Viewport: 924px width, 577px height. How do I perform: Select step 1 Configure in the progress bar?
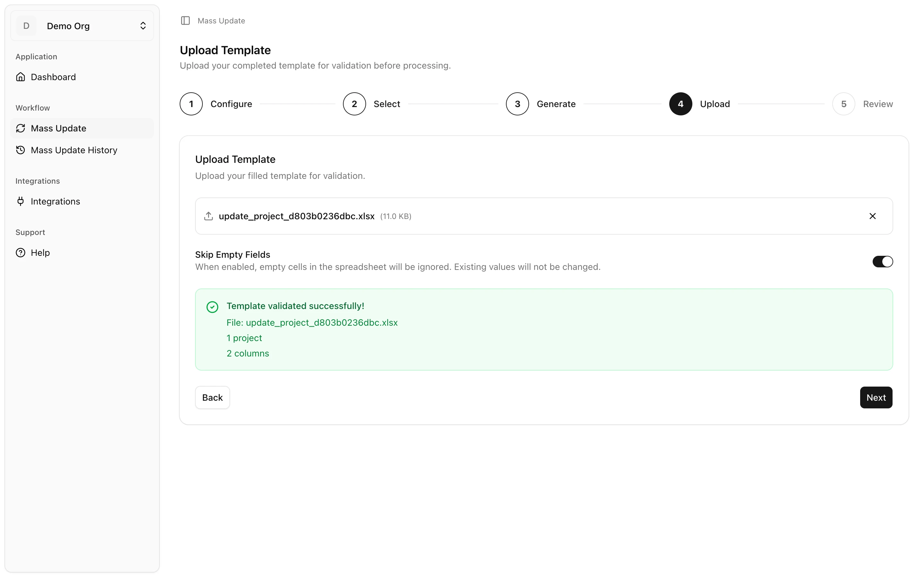pos(191,104)
